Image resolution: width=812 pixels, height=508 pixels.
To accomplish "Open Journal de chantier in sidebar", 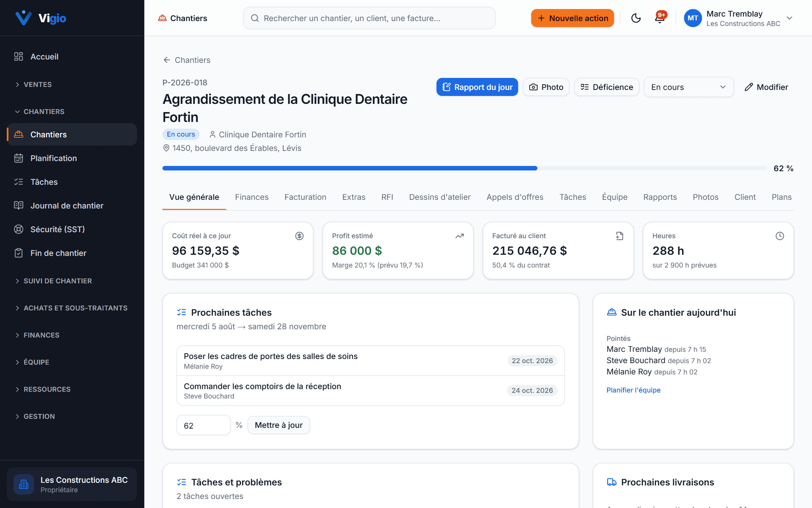I will (x=72, y=205).
